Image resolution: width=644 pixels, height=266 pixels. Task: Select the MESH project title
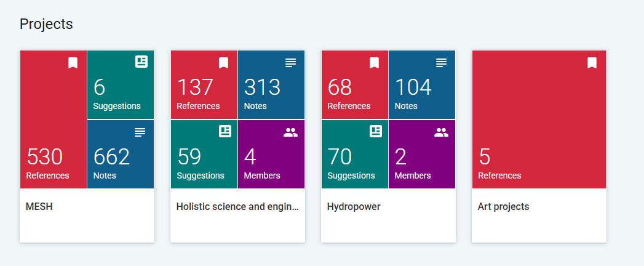click(39, 207)
